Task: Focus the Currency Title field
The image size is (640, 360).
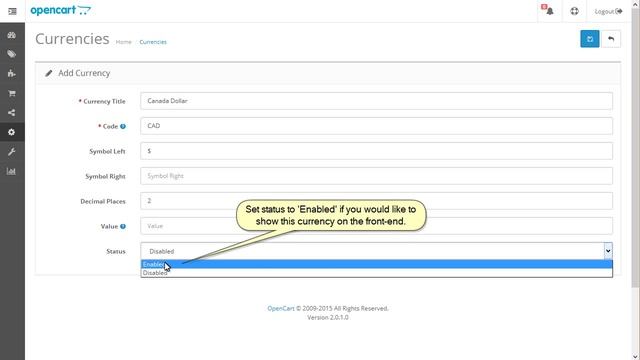Action: 376,101
